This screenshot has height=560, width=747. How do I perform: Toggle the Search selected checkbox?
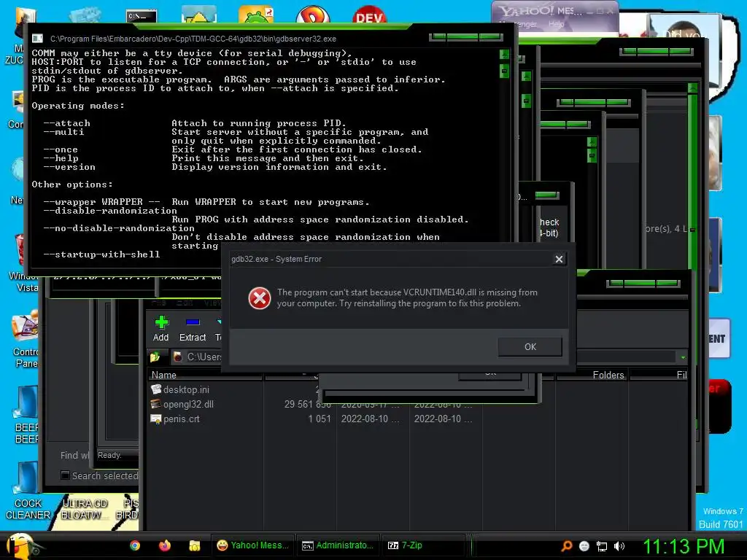point(65,475)
